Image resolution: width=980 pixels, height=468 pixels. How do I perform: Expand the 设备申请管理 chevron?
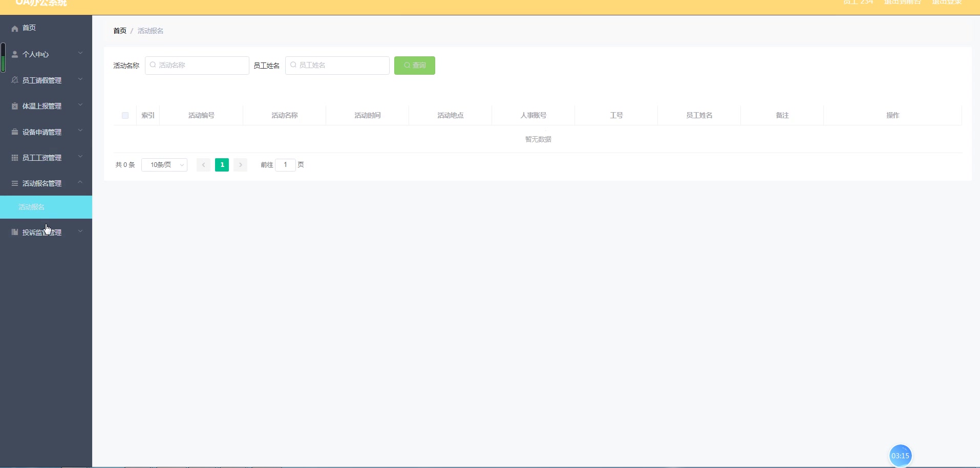pos(80,131)
